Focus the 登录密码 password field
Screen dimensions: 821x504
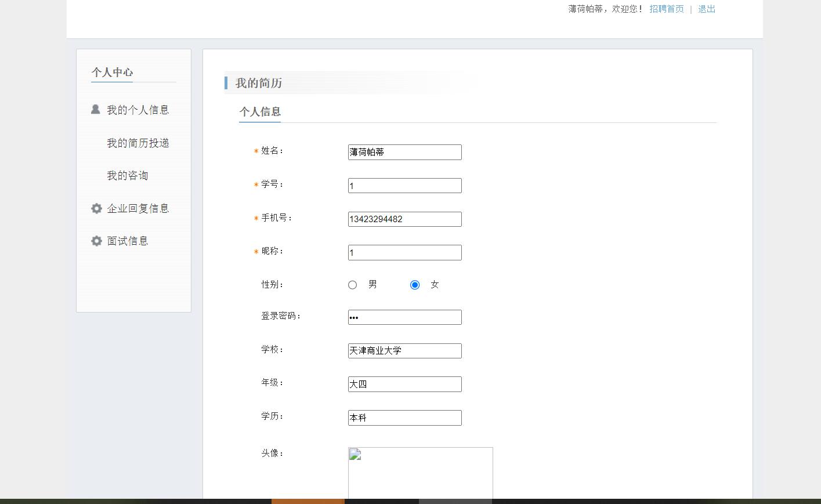(405, 317)
